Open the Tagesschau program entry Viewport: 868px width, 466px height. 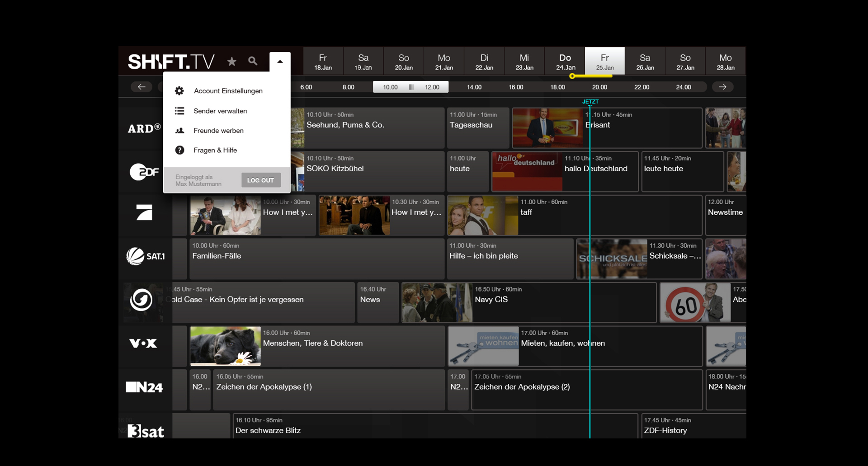478,127
